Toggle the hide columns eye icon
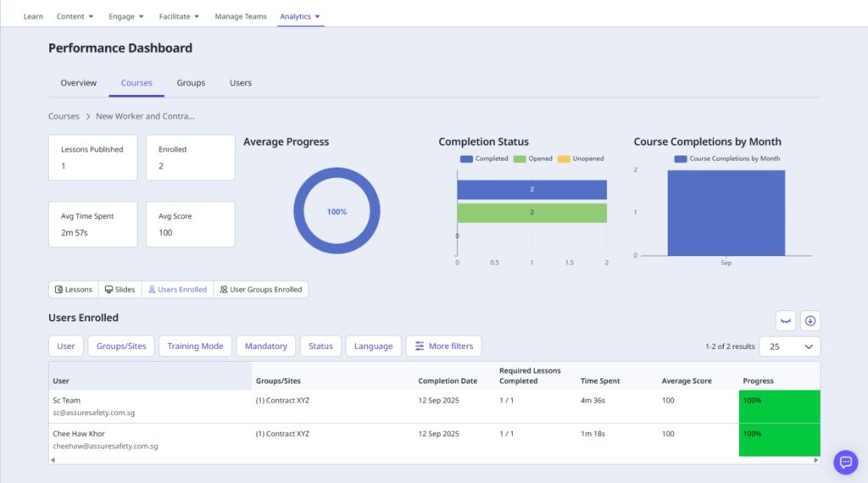This screenshot has width=868, height=483. point(786,321)
